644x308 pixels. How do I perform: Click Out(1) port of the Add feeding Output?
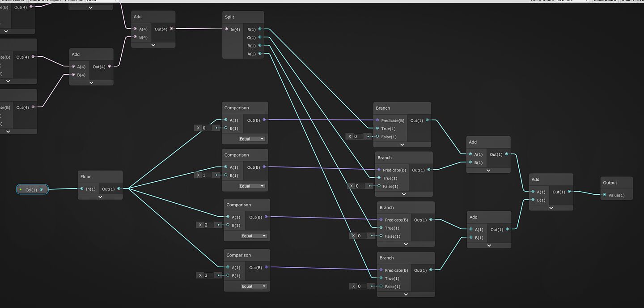569,192
